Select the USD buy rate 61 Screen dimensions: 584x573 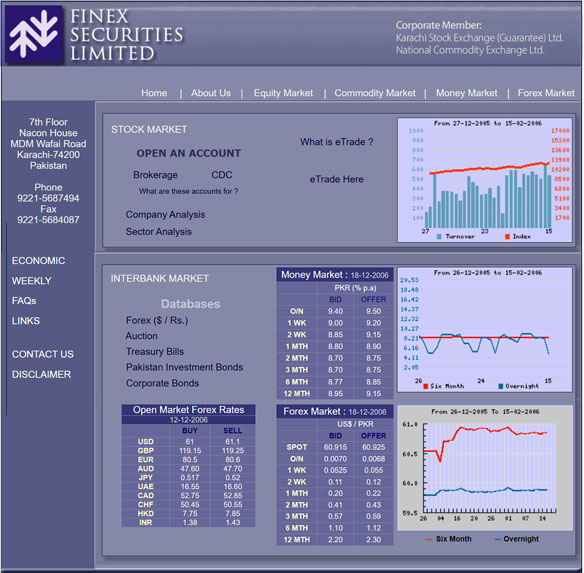coord(190,441)
